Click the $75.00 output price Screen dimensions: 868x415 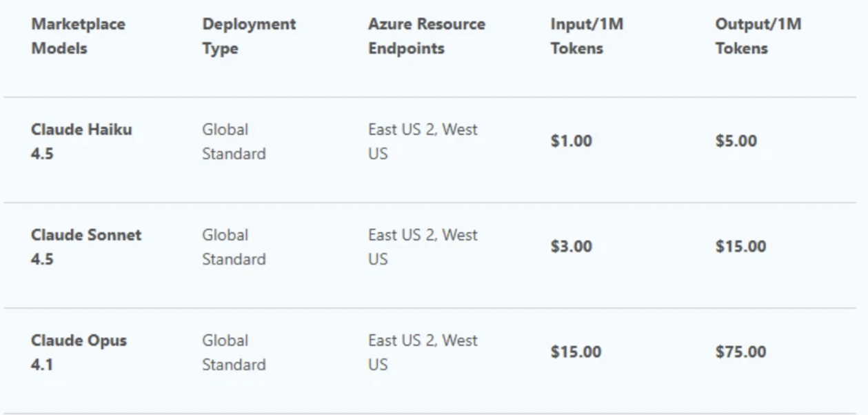(x=740, y=352)
